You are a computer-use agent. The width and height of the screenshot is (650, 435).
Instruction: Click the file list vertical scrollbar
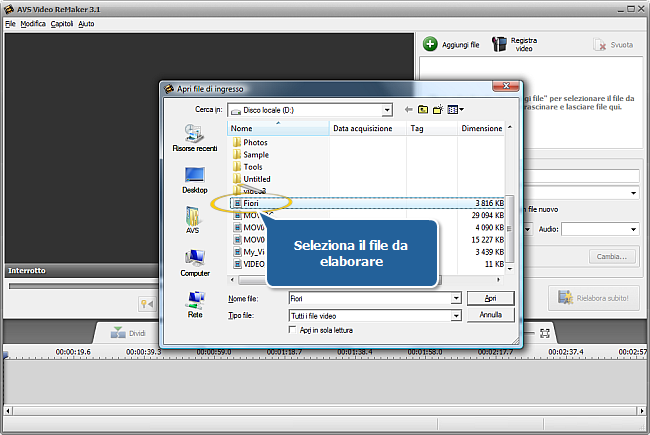coord(510,228)
